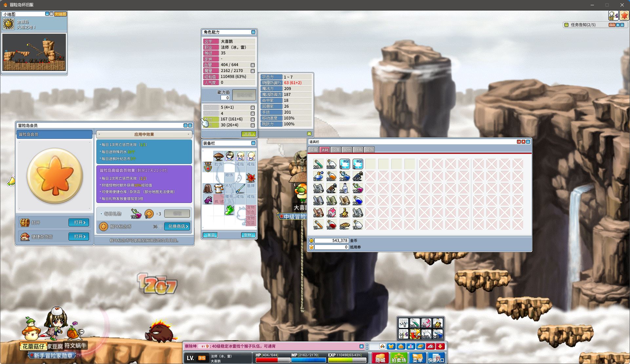
Task: Open the beauty panel in equipment window
Action: 210,235
